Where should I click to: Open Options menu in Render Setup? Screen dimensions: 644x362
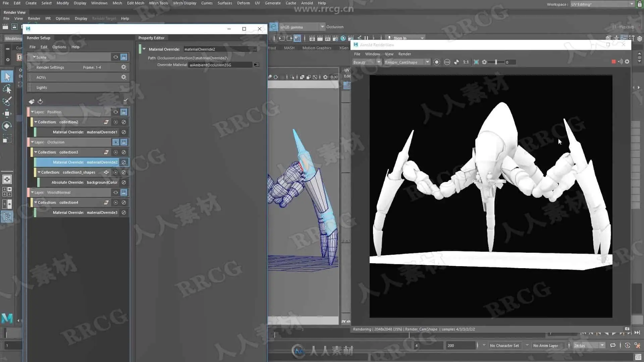click(59, 47)
